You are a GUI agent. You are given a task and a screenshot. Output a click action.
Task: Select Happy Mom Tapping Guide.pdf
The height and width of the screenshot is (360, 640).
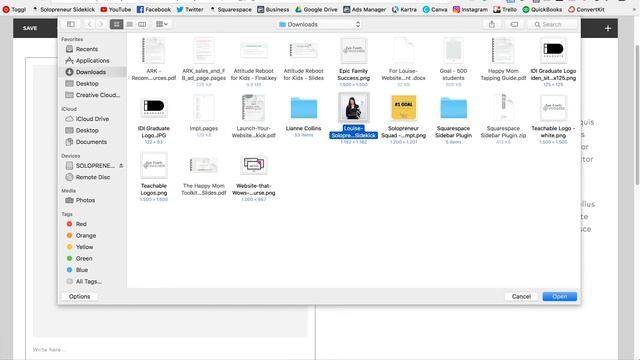pos(503,59)
